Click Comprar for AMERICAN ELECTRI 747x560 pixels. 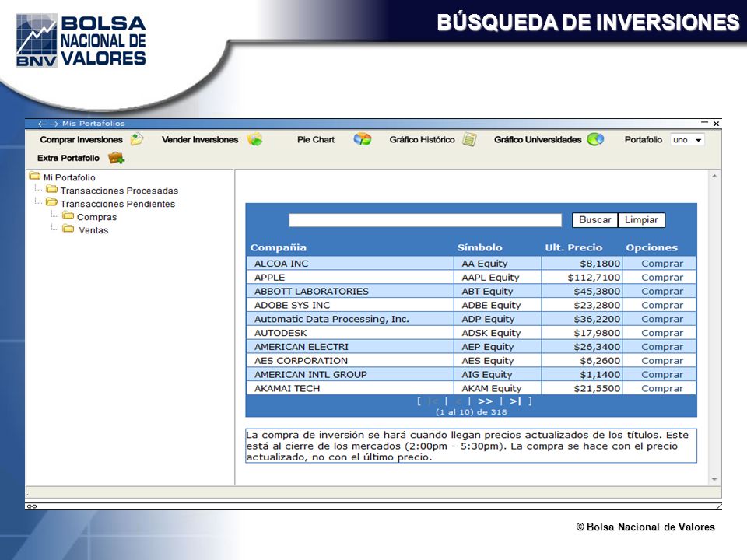pyautogui.click(x=662, y=346)
